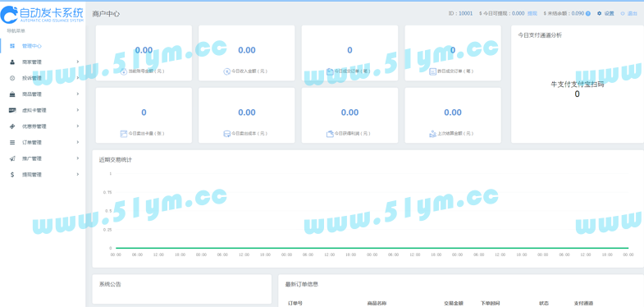Click the 商品名称 column header
Image resolution: width=644 pixels, height=307 pixels.
377,303
